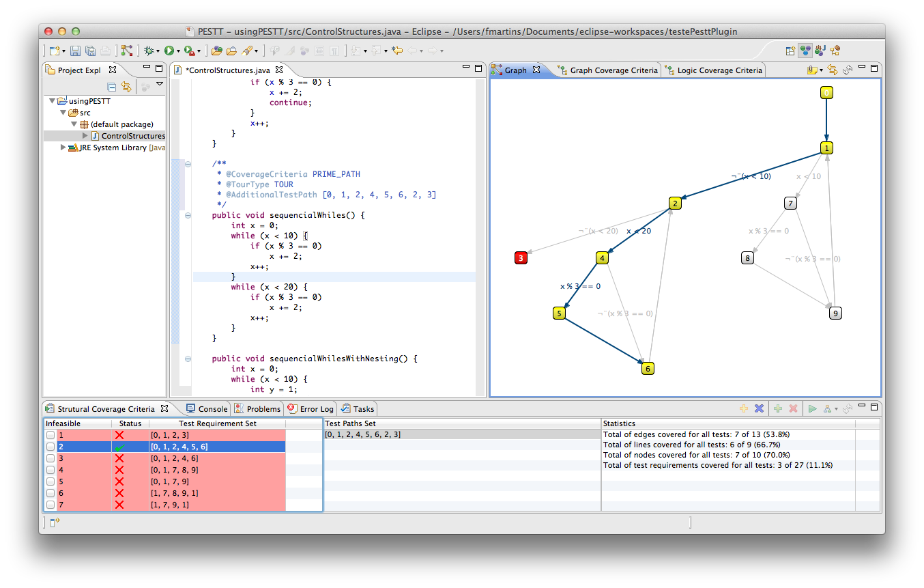Select requirement [1, 7, 9, 1] row
924x588 pixels.
pyautogui.click(x=165, y=505)
